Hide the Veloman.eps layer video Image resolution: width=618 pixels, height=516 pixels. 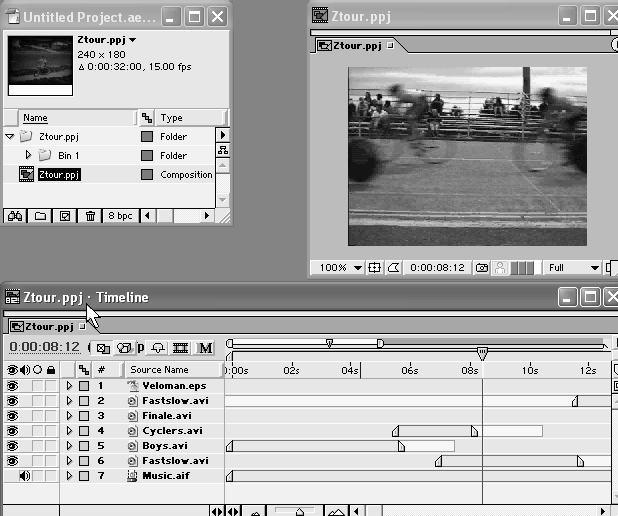(12, 386)
